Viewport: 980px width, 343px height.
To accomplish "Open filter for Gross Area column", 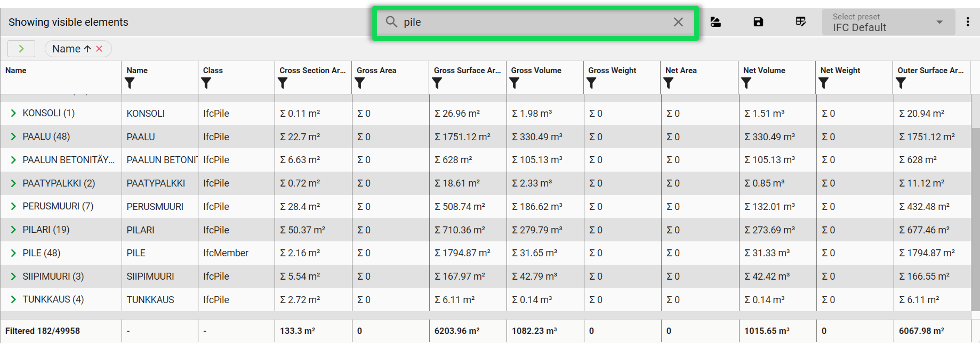I will point(360,83).
